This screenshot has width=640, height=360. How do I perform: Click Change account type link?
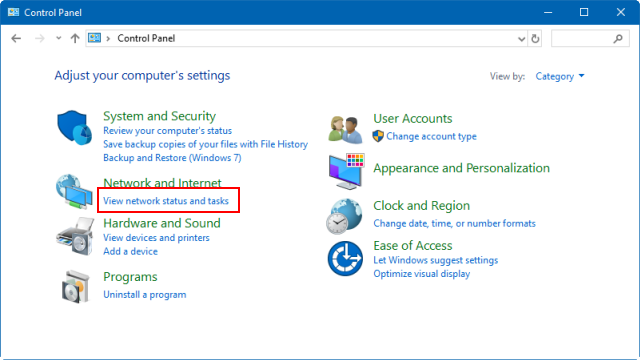pyautogui.click(x=431, y=136)
